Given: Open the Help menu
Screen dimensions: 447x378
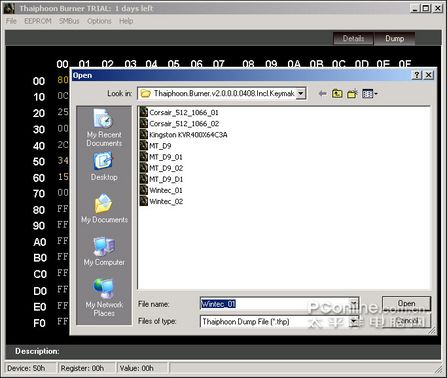Looking at the screenshot, I should click(x=126, y=21).
